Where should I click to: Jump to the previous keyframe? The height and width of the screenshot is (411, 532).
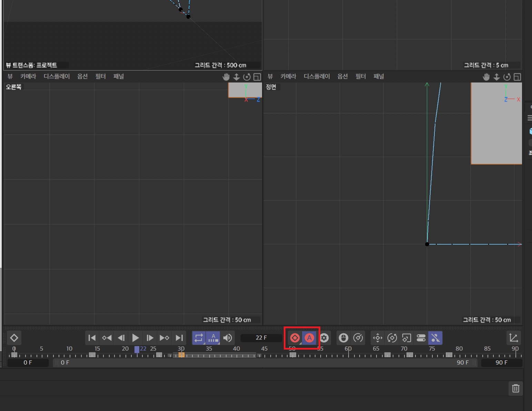[107, 338]
